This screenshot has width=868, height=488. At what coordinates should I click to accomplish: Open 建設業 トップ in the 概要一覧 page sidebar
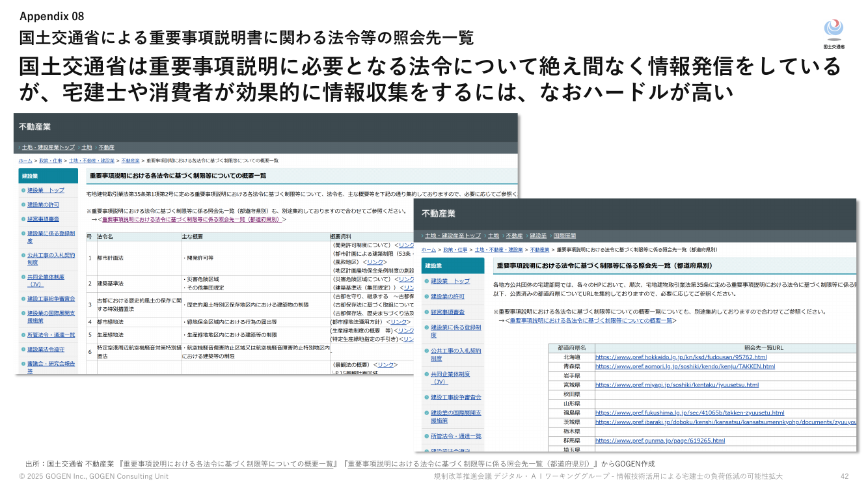[46, 190]
